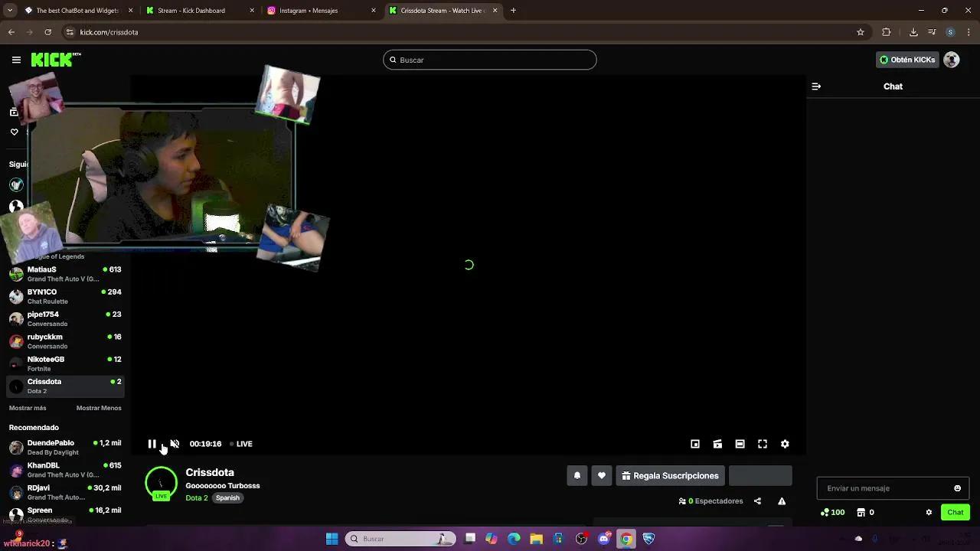The height and width of the screenshot is (551, 980).
Task: Open the emoji picker in chat
Action: click(957, 488)
